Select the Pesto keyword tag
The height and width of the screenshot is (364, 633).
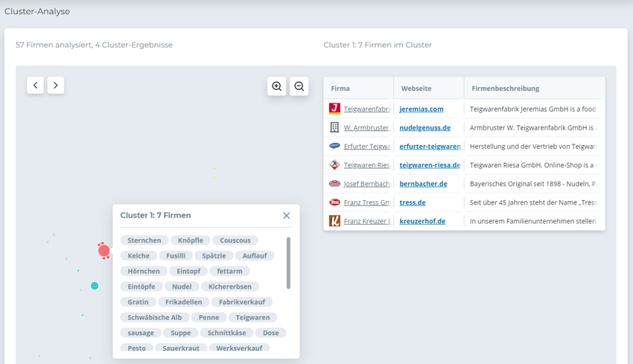137,348
